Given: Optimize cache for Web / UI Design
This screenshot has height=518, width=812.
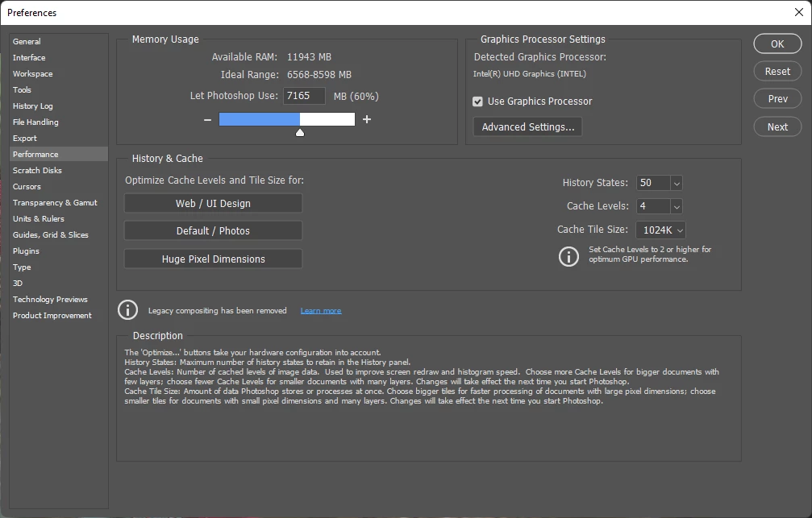Looking at the screenshot, I should (x=213, y=203).
